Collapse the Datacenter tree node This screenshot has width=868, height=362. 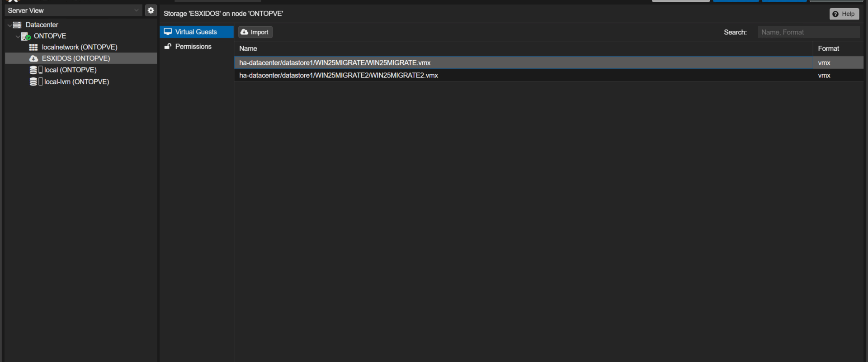[9, 25]
